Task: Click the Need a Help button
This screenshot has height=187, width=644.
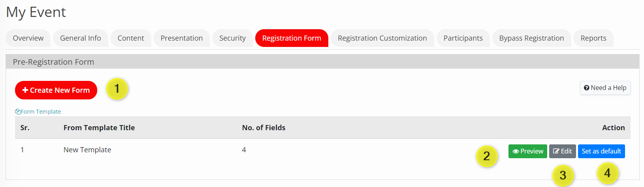Action: click(605, 88)
